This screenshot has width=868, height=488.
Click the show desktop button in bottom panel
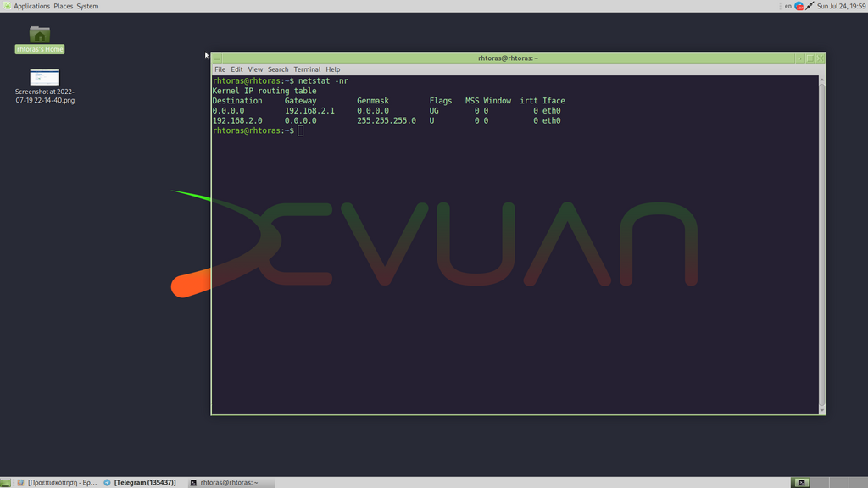[x=6, y=482]
